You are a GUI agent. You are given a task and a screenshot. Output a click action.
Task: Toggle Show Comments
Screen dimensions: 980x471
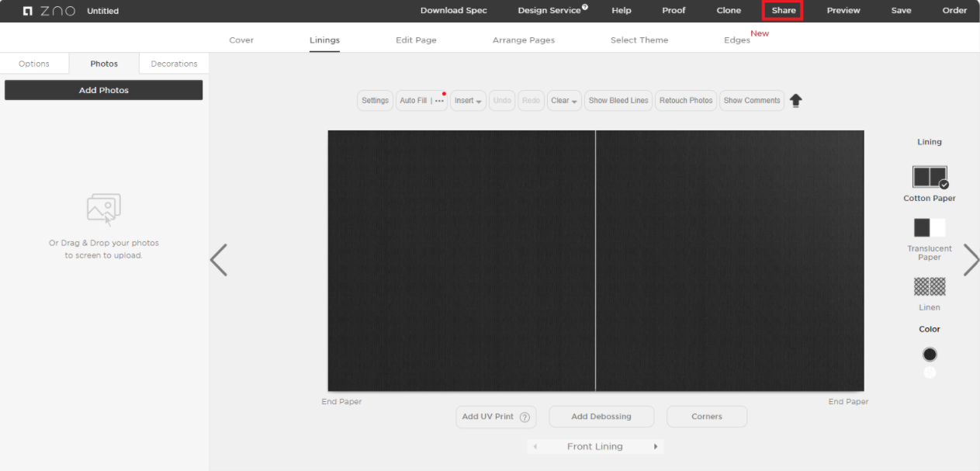[752, 100]
